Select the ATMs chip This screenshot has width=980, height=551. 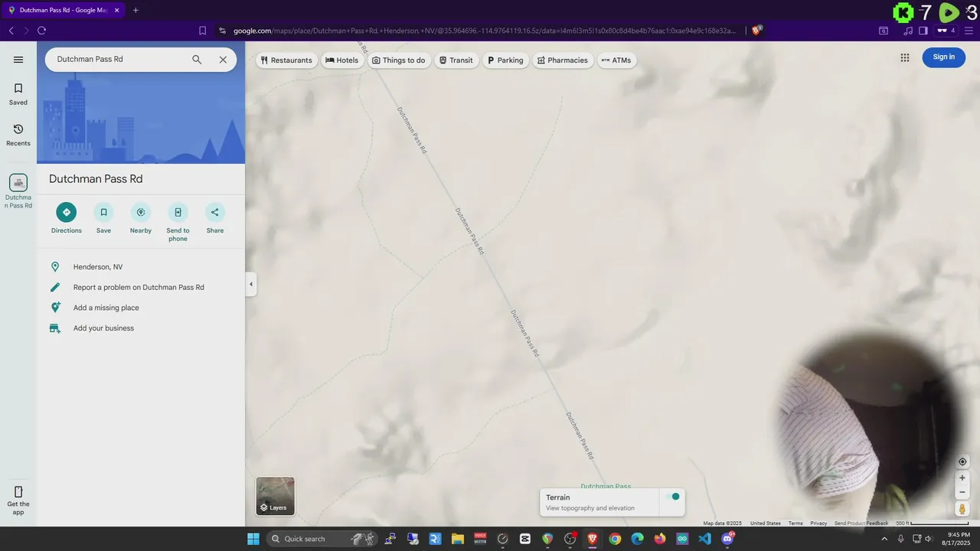(616, 60)
